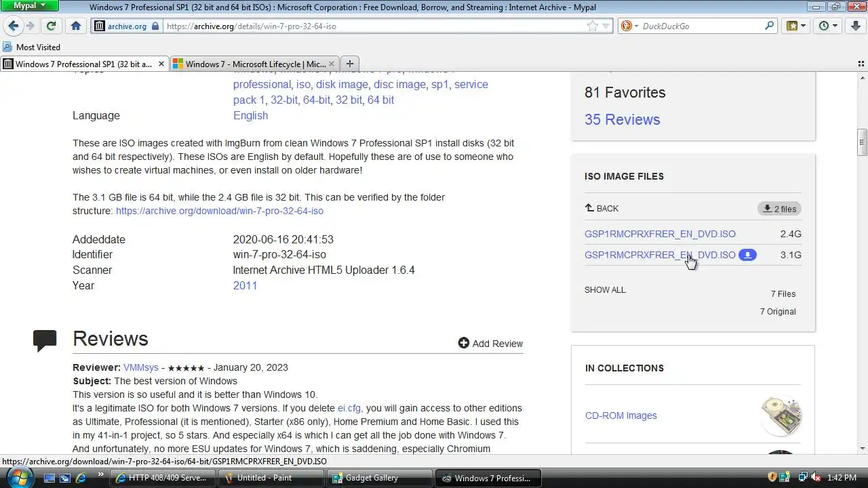The image size is (868, 488).
Task: Click the browser Forward arrow button
Action: tap(30, 26)
